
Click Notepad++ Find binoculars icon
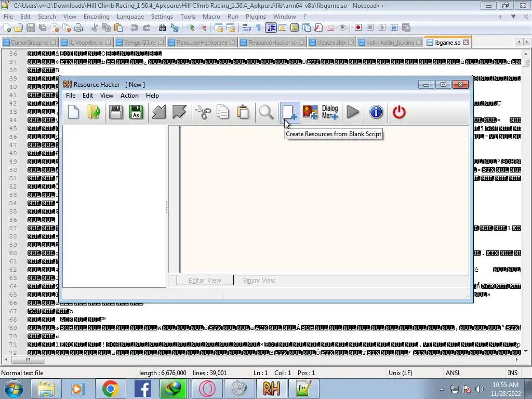click(162, 28)
